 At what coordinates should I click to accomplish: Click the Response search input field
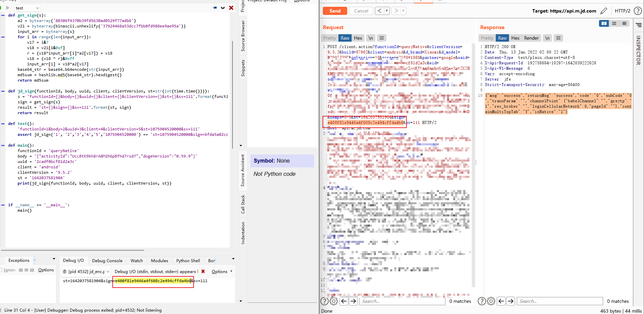pyautogui.click(x=559, y=301)
